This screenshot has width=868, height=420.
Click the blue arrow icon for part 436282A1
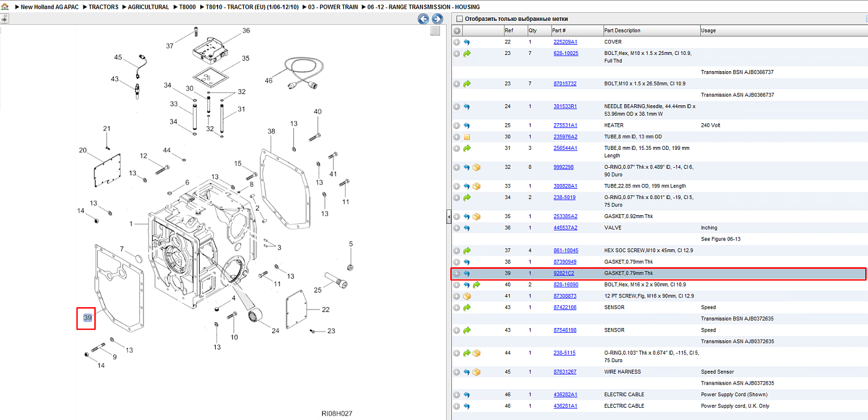[x=467, y=395]
